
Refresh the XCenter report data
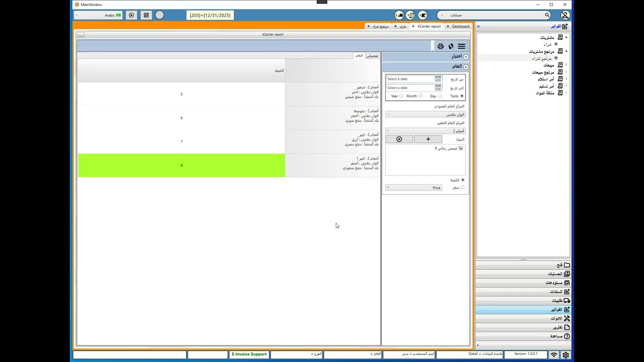tap(451, 46)
